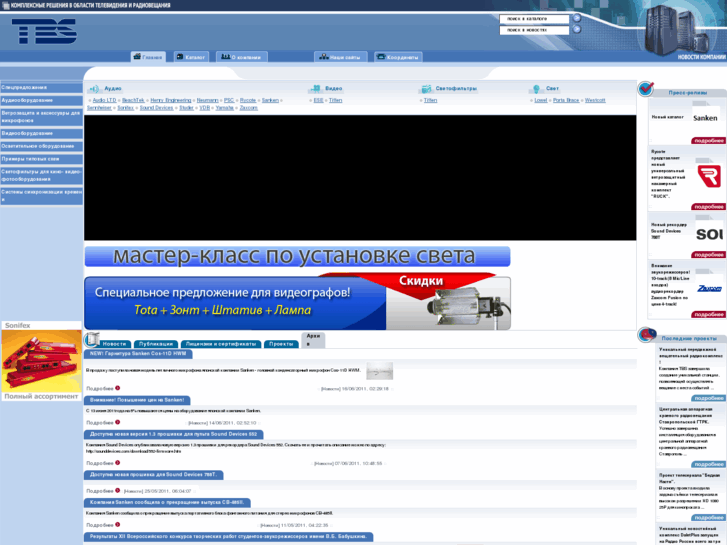Select Видеооборудование in left menu

[x=41, y=134]
